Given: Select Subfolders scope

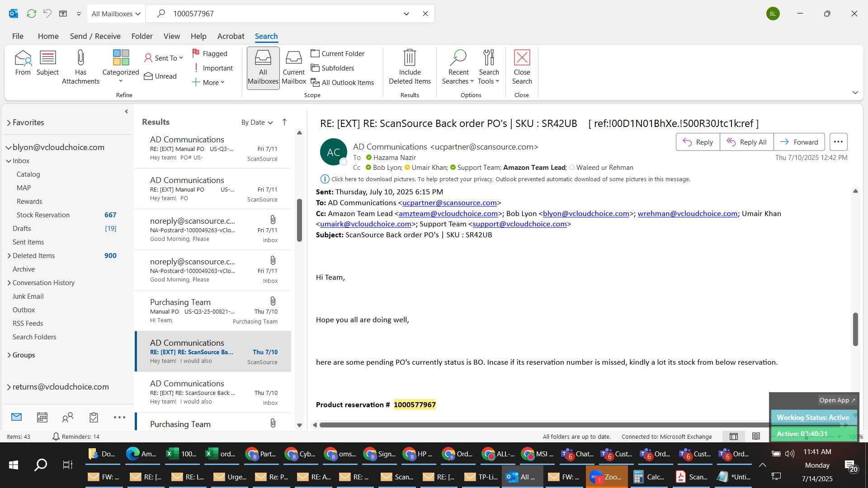Looking at the screenshot, I should (x=332, y=68).
